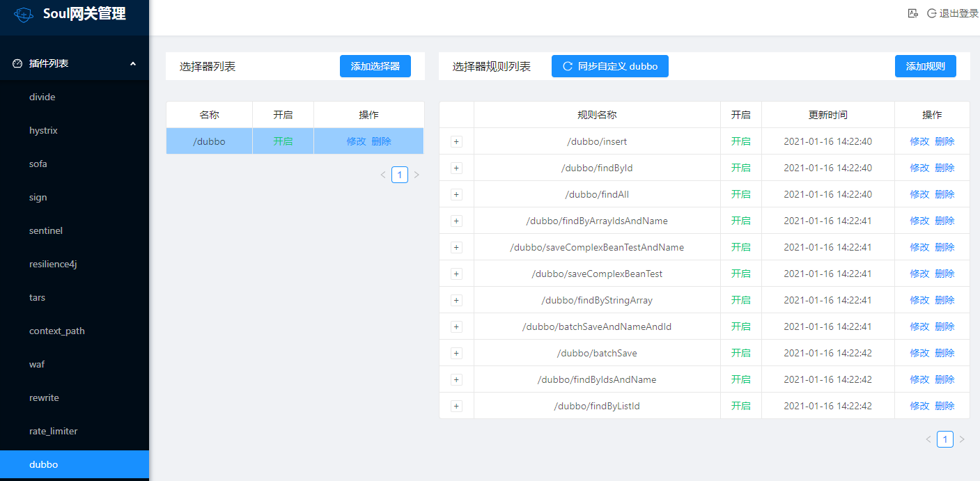Viewport: 980px width, 481px height.
Task: Open the sentinel plugin
Action: (x=75, y=230)
